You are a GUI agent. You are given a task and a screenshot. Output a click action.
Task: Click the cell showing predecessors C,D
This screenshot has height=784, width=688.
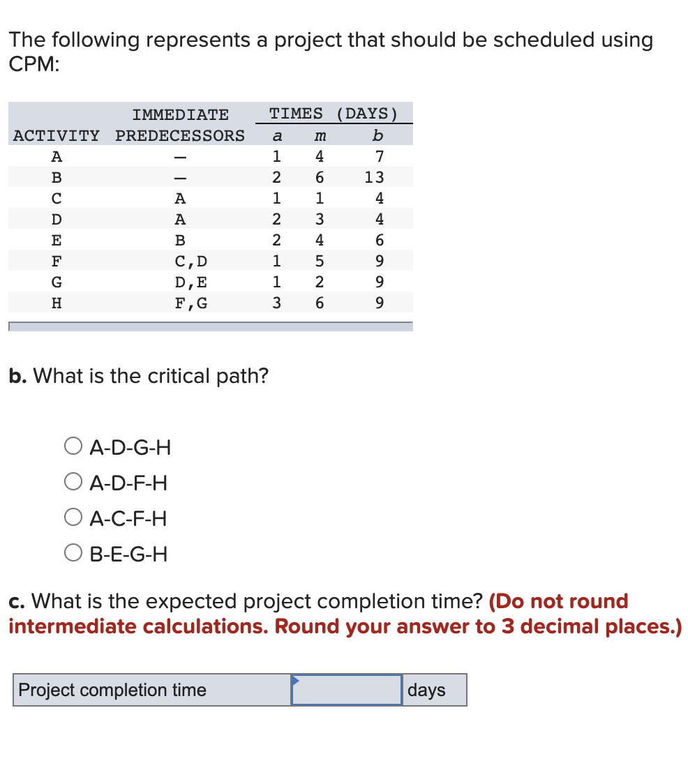tap(190, 260)
